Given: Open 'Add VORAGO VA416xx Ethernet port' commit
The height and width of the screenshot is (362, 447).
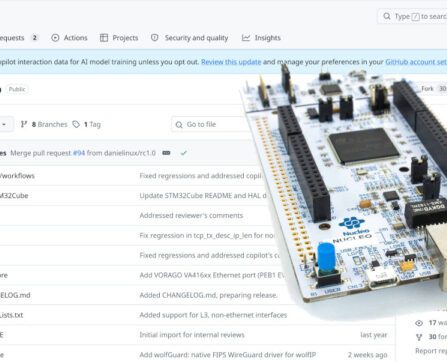Looking at the screenshot, I should click(x=212, y=275).
